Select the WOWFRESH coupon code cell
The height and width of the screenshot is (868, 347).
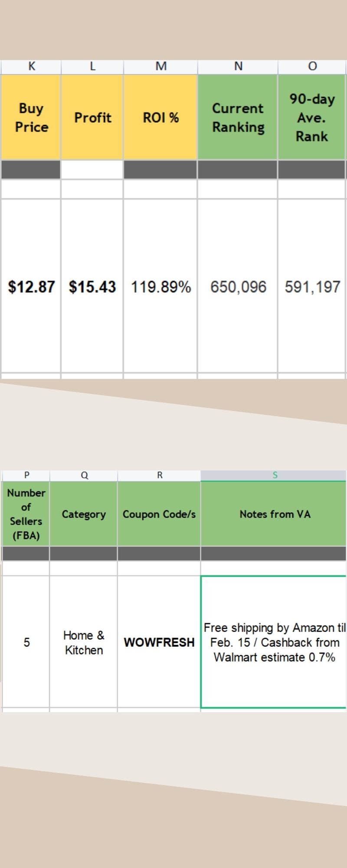coord(159,642)
